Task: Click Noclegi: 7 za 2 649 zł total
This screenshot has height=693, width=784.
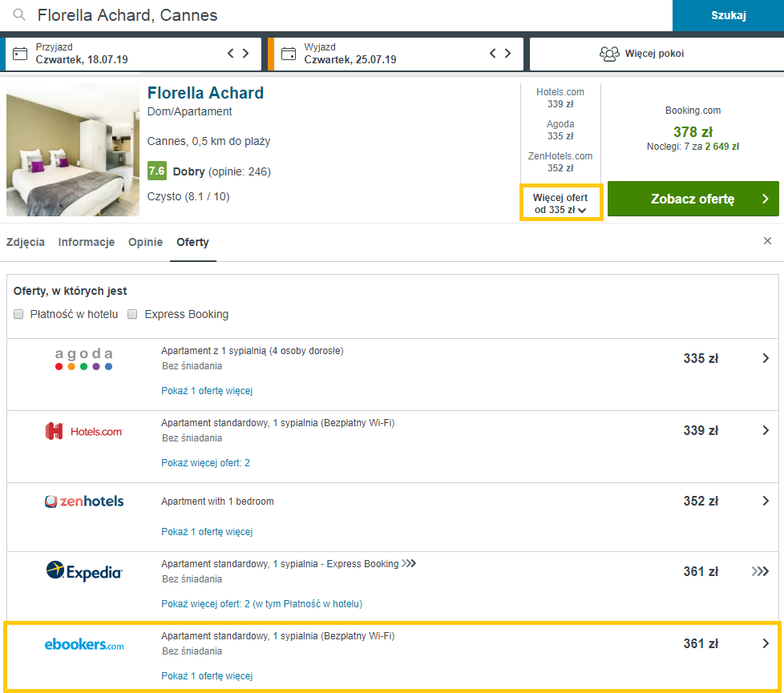Action: [x=693, y=147]
